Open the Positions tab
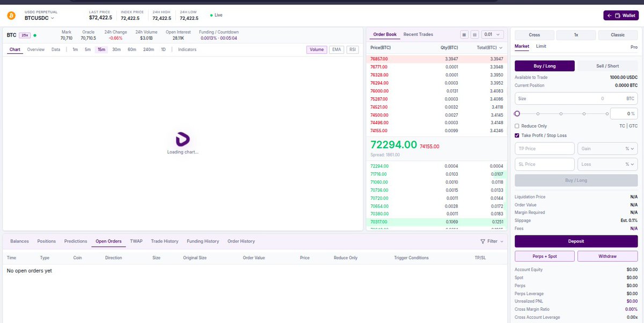The image size is (644, 323). pos(46,241)
